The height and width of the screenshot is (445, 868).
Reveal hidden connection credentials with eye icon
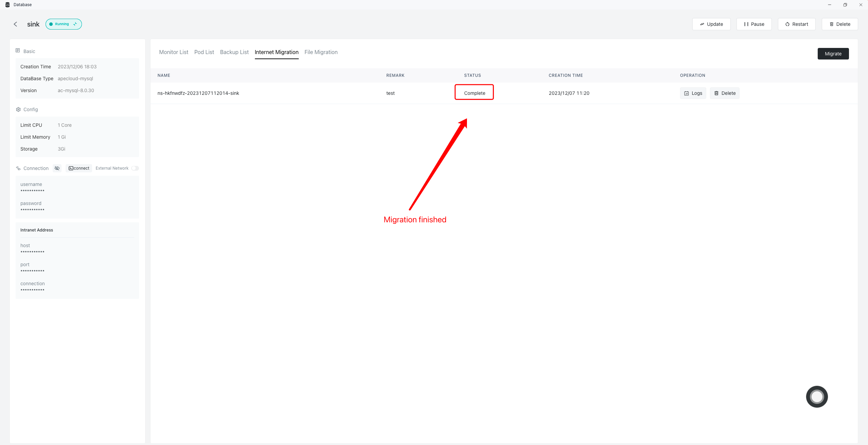point(57,168)
